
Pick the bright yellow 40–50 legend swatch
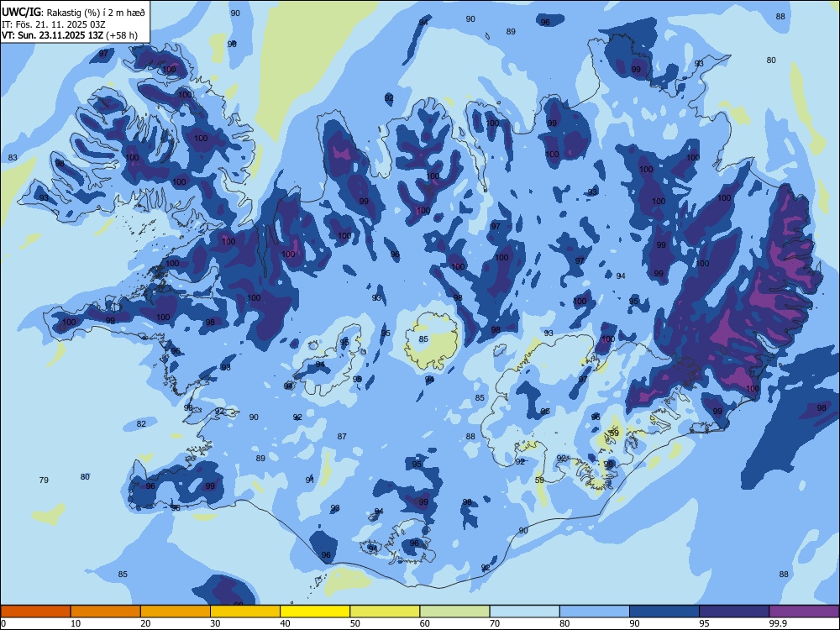tap(315, 612)
